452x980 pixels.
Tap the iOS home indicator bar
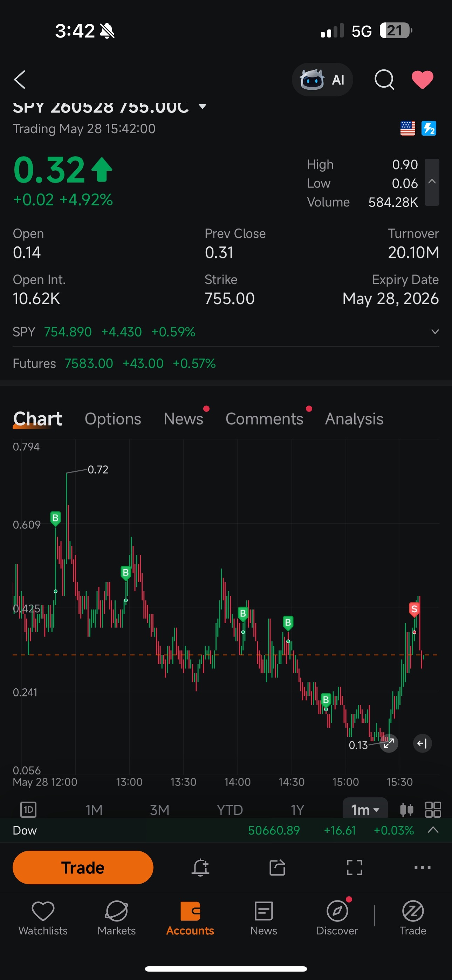226,968
